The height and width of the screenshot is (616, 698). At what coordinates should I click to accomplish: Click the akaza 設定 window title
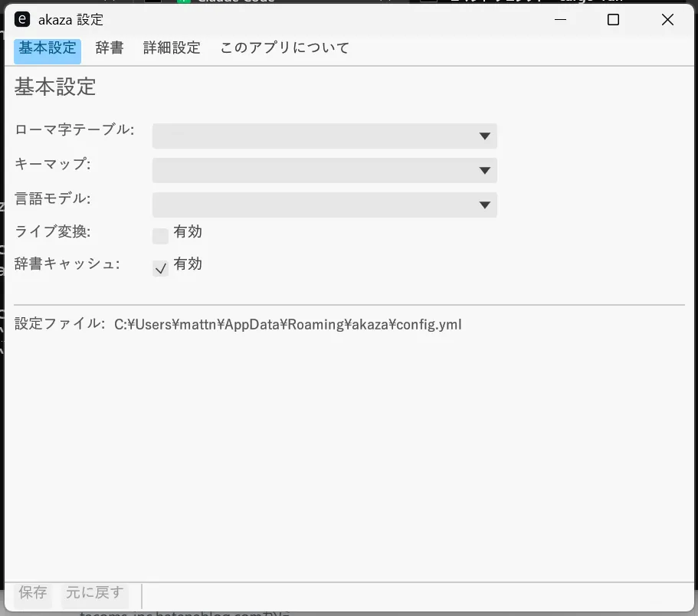pos(70,20)
